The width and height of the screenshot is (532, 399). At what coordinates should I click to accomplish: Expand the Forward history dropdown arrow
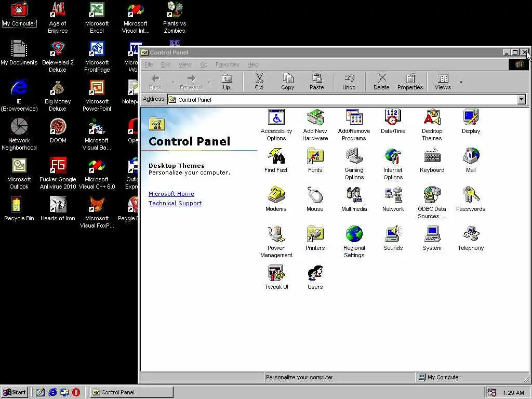209,82
